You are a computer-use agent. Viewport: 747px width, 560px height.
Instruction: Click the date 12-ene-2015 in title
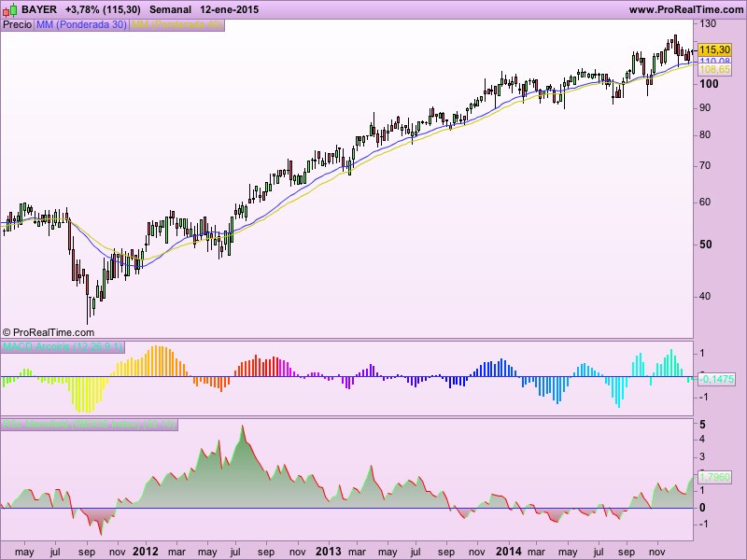(230, 9)
